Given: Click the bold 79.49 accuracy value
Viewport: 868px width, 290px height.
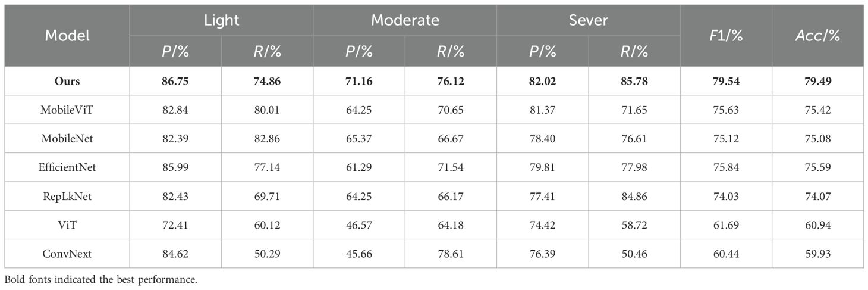Looking at the screenshot, I should click(817, 81).
